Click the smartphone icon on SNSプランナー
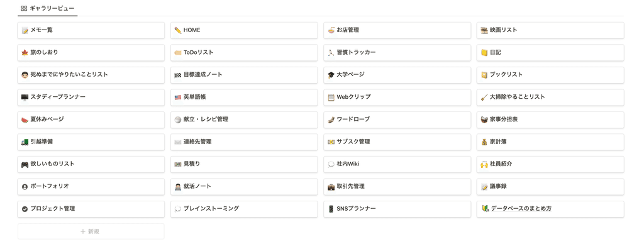 point(331,209)
